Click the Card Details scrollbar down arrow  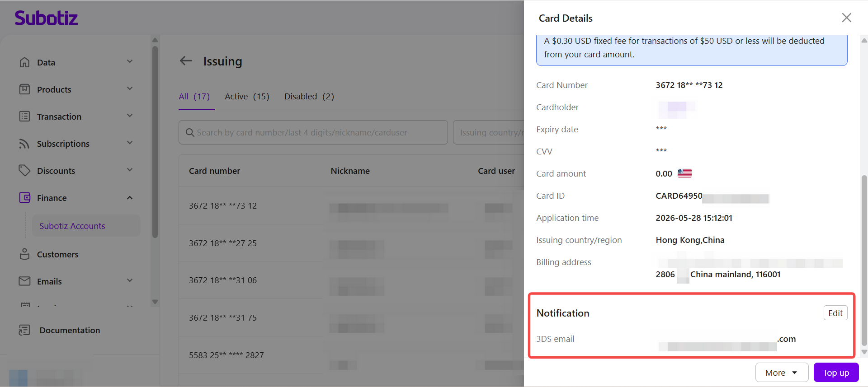[864, 352]
